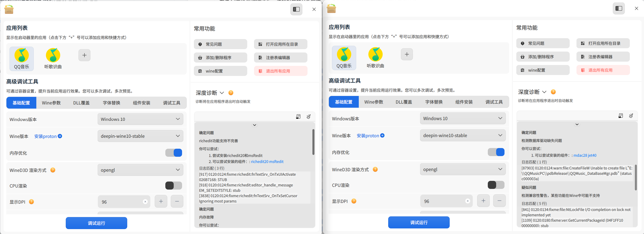Open deepin-wine10-stable dropdown in left window
This screenshot has width=644, height=234.
pyautogui.click(x=141, y=136)
